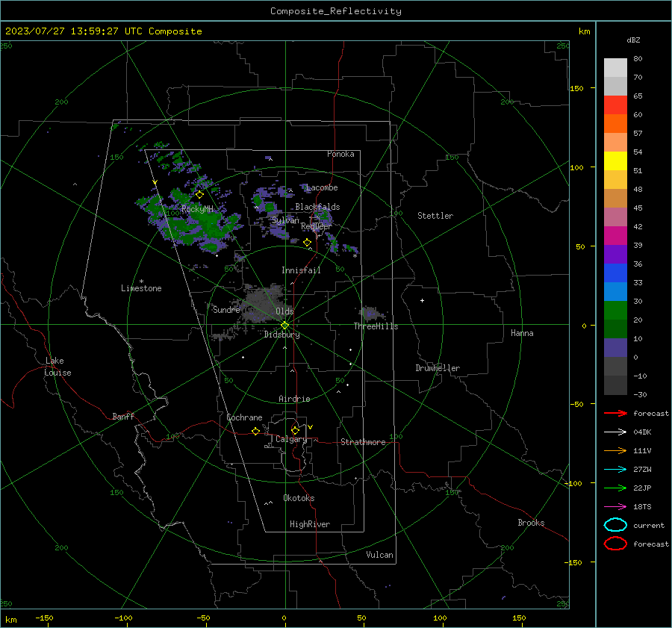Click the Didsbury label

point(281,335)
